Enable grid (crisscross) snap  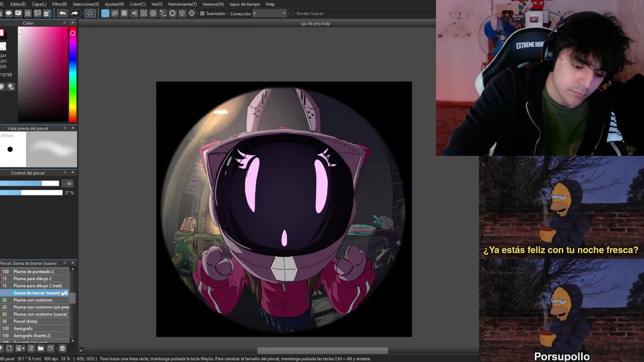point(124,14)
